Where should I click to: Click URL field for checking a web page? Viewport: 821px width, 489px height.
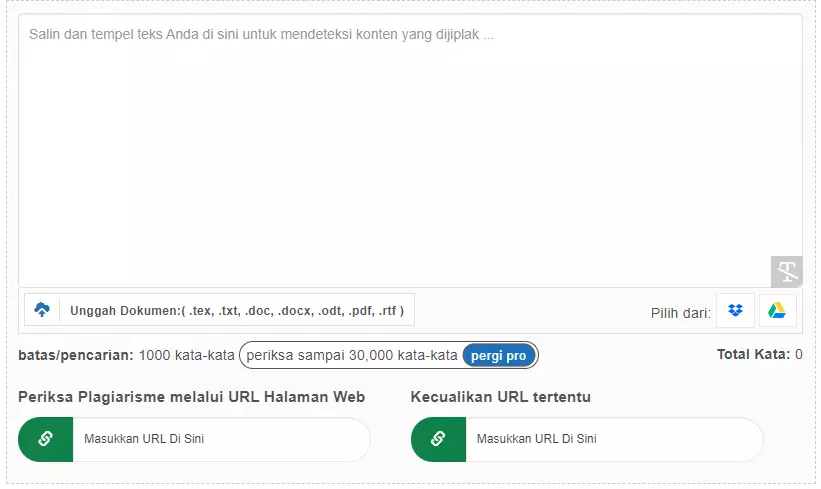[x=220, y=439]
